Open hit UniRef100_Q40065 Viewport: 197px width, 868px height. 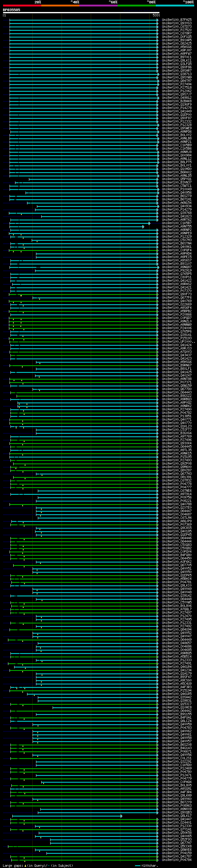[177, 836]
